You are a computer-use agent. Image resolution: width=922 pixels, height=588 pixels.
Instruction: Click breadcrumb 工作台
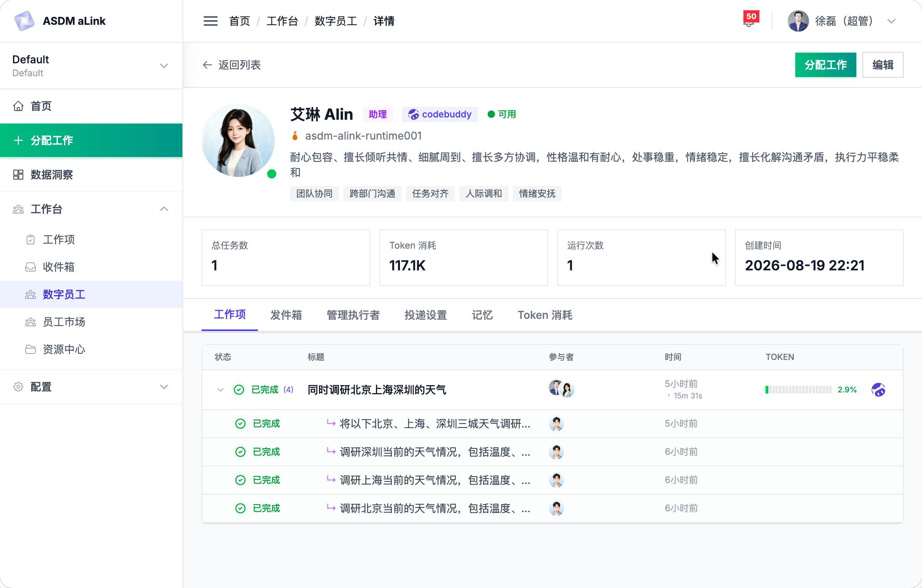pos(282,21)
